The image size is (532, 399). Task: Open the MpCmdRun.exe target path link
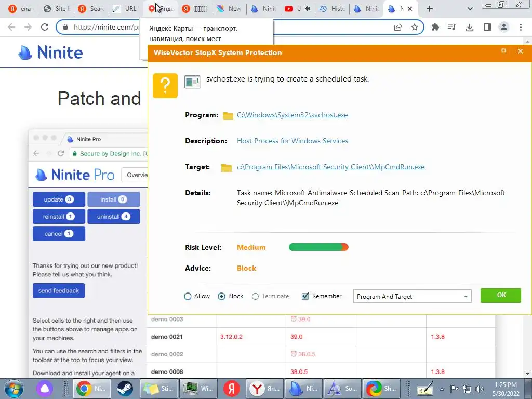tap(331, 167)
